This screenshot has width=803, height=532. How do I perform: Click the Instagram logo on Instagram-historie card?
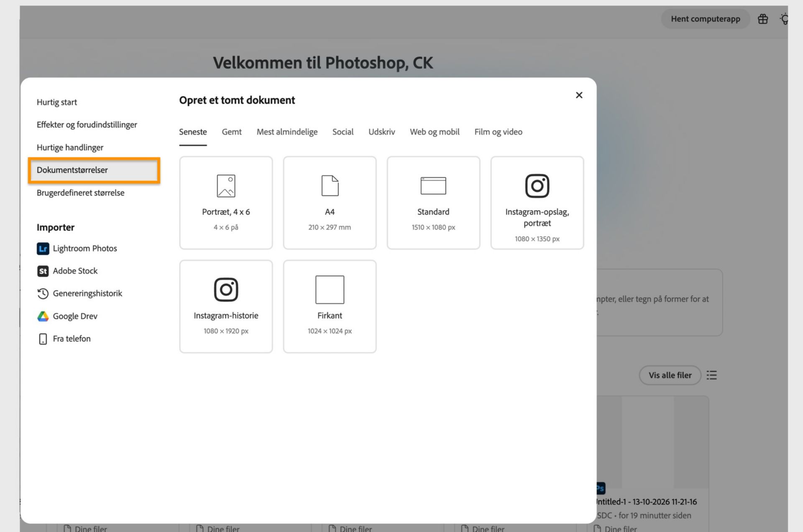[226, 289]
